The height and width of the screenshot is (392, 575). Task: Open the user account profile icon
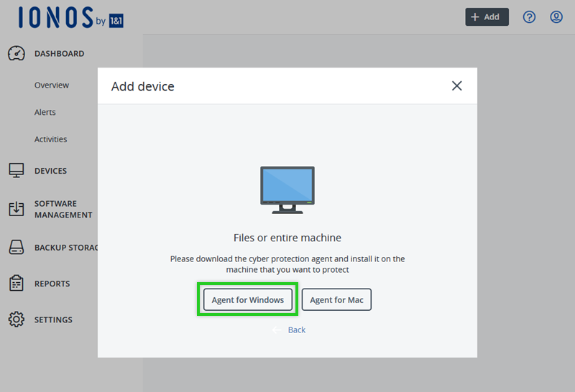click(x=556, y=17)
